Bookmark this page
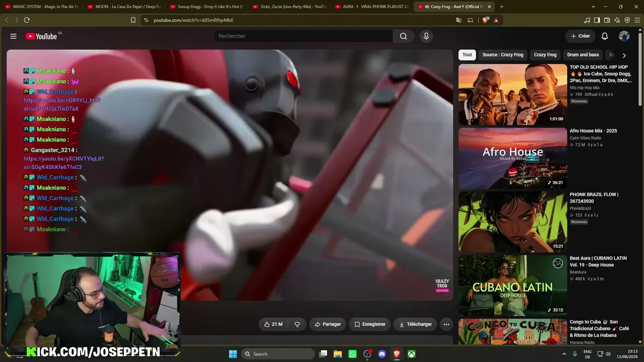Viewport: 644px width, 362px height. (133, 20)
